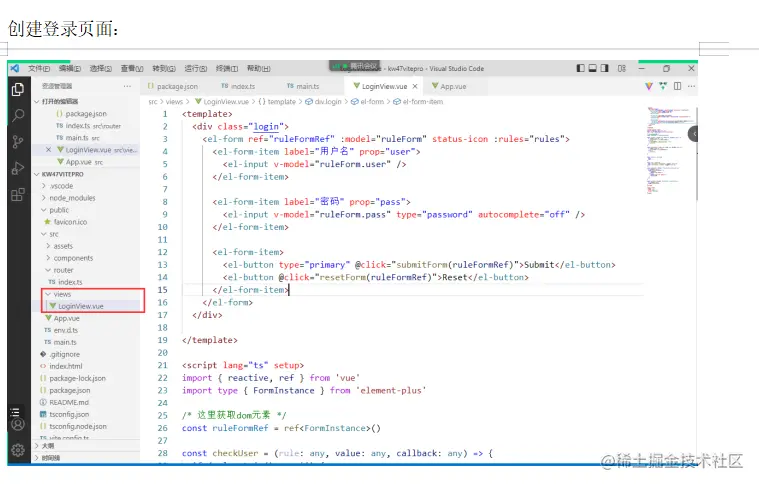Split the editor to the right
Viewport: 759px width, 486px height.
pos(677,86)
